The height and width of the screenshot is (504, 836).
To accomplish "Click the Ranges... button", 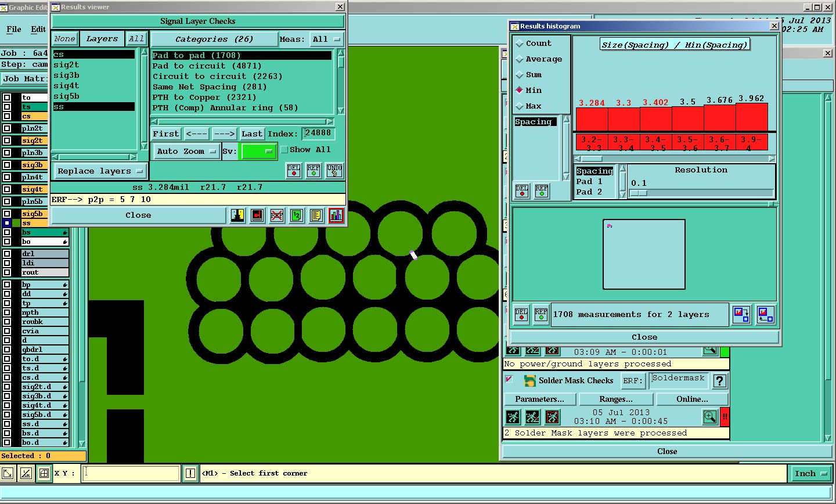I will tap(616, 399).
